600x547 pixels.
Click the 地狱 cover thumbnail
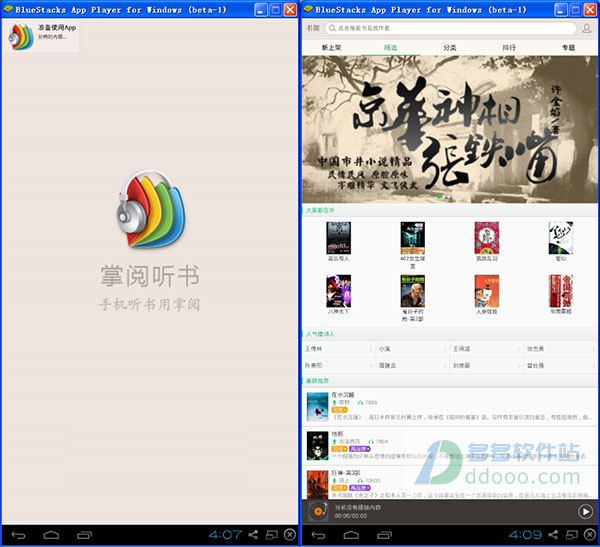coord(317,446)
